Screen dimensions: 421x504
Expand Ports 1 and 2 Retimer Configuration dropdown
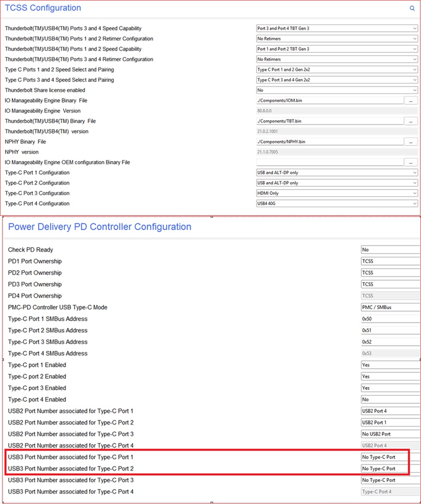point(337,39)
